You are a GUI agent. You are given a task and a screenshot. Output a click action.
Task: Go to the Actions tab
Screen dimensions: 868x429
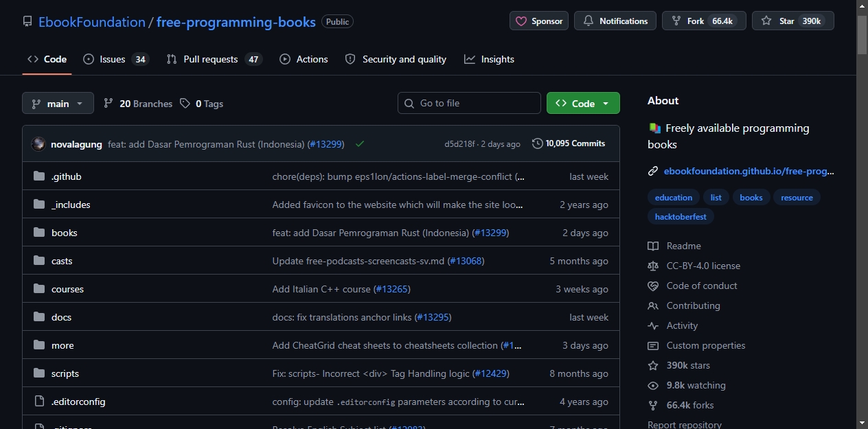(x=304, y=59)
